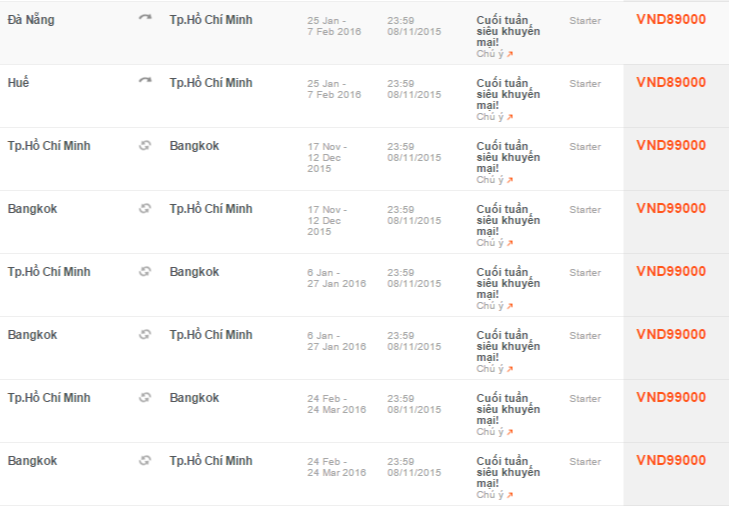
Task: Open 'Chú ý' link for Bangkok 24 Feb–24 Mar row
Action: point(495,495)
